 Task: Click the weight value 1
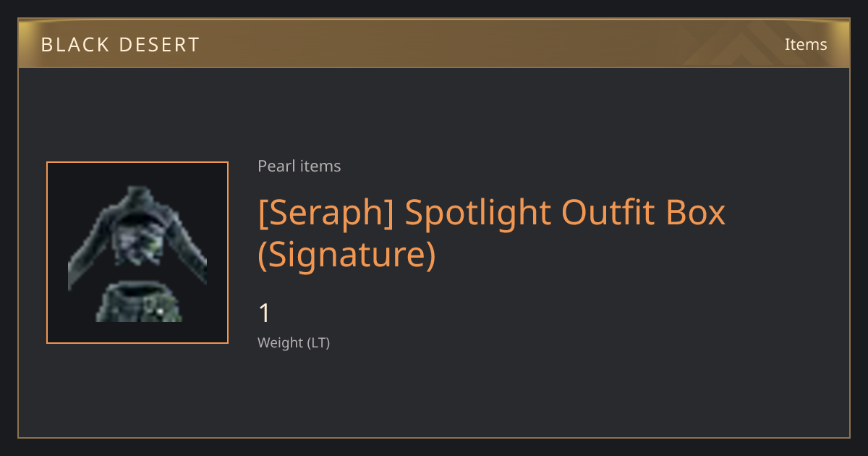pos(265,313)
